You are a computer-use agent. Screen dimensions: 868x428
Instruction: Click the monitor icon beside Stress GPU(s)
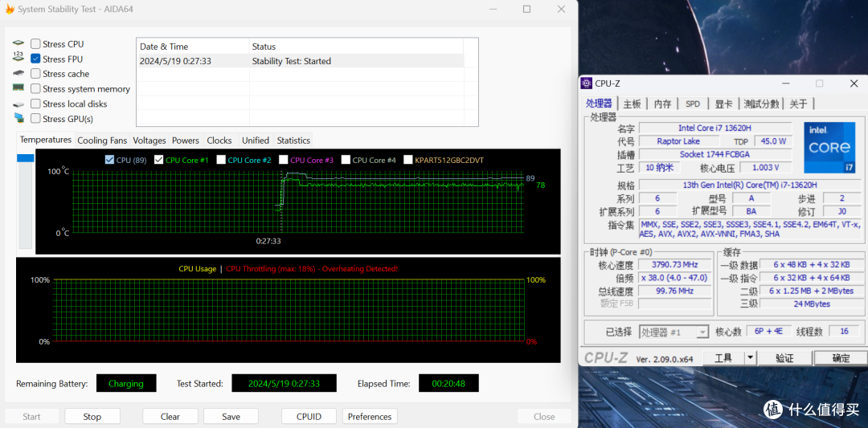click(19, 118)
